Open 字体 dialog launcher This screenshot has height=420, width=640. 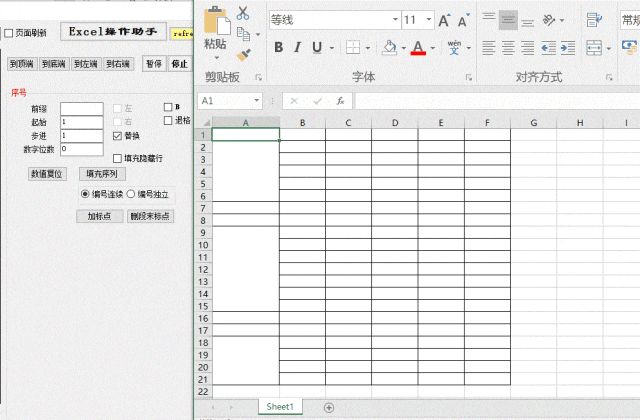click(469, 77)
